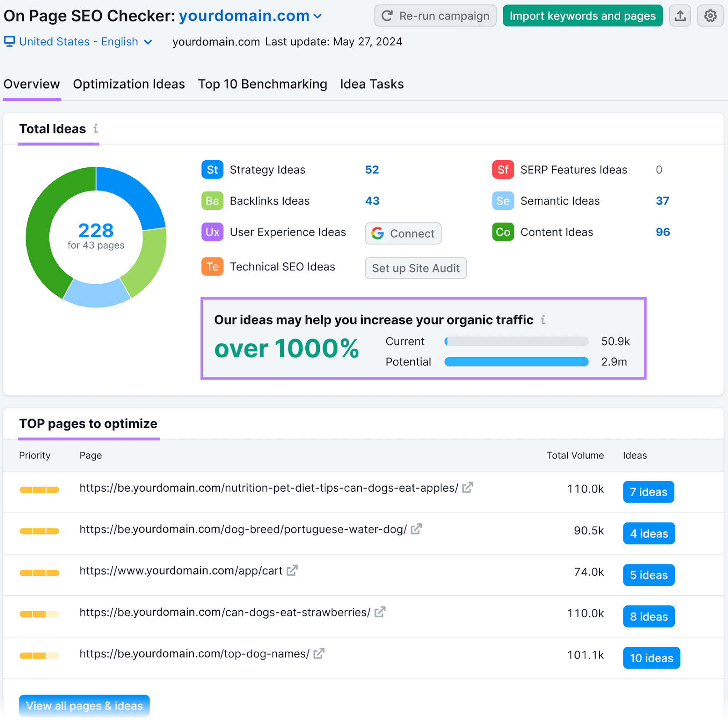Click the Technical SEO Ideas "Te" icon

click(212, 267)
